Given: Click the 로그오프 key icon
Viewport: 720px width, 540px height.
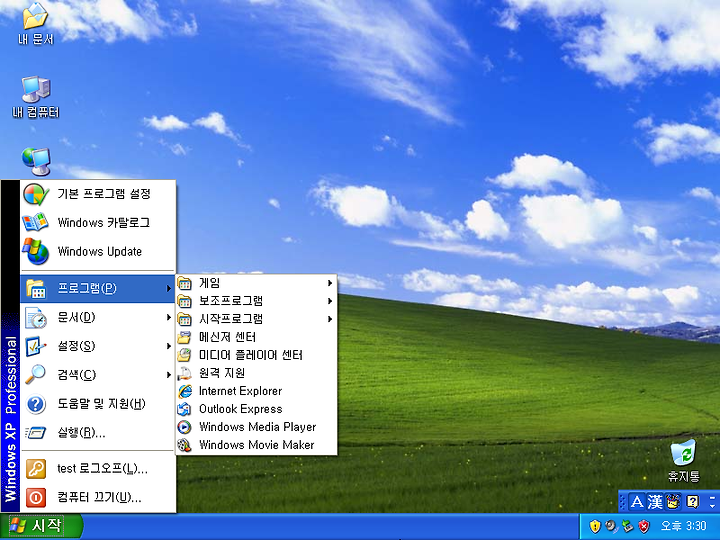Looking at the screenshot, I should (x=35, y=469).
